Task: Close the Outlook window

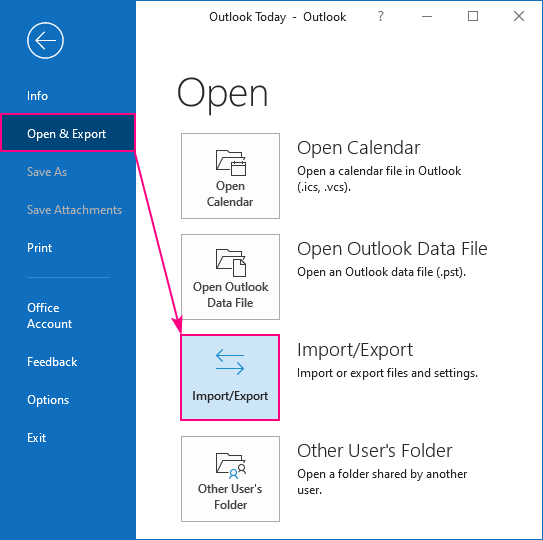Action: tap(519, 16)
